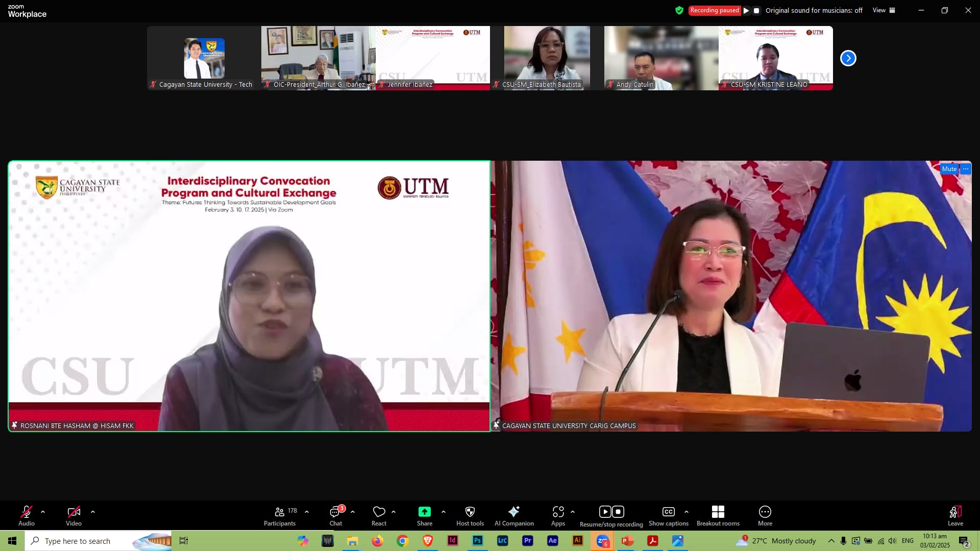980x551 pixels.
Task: Expand reaction options arrow beside React
Action: (x=394, y=512)
